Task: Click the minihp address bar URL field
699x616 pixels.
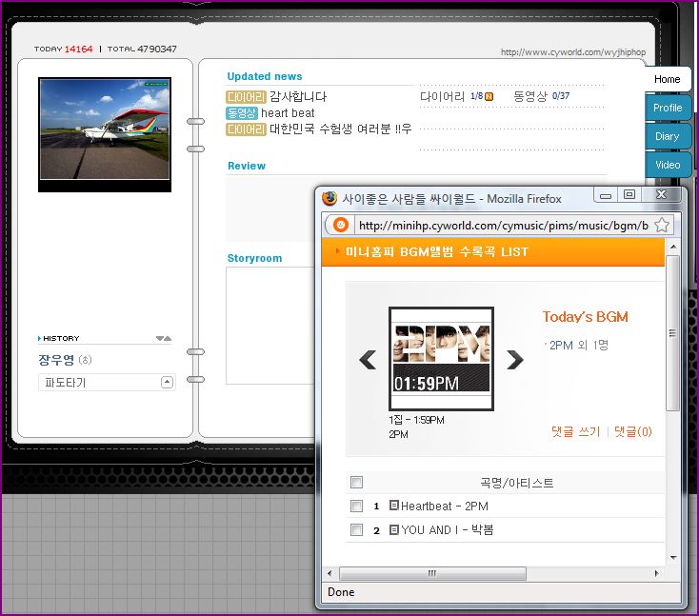Action: [x=503, y=226]
